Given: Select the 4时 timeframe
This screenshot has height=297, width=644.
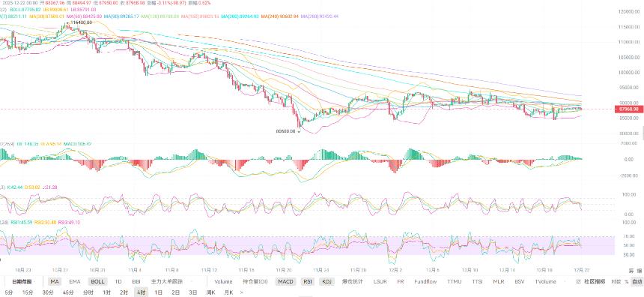Looking at the screenshot, I should point(141,292).
